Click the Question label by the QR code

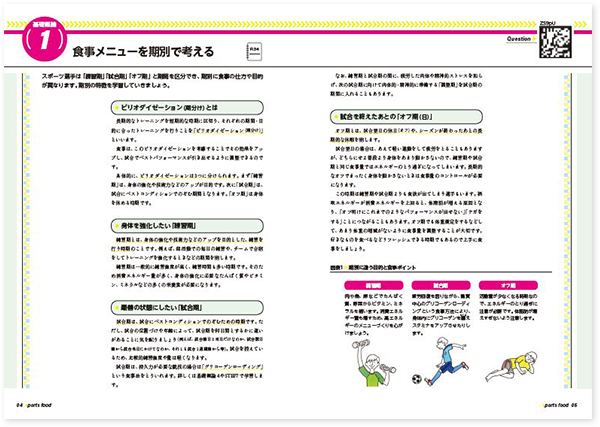pyautogui.click(x=518, y=39)
